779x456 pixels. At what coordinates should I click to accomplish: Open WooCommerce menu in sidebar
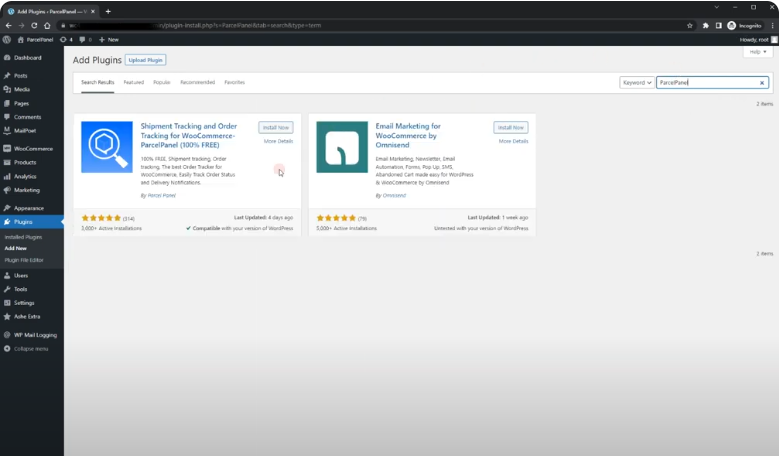coord(32,149)
